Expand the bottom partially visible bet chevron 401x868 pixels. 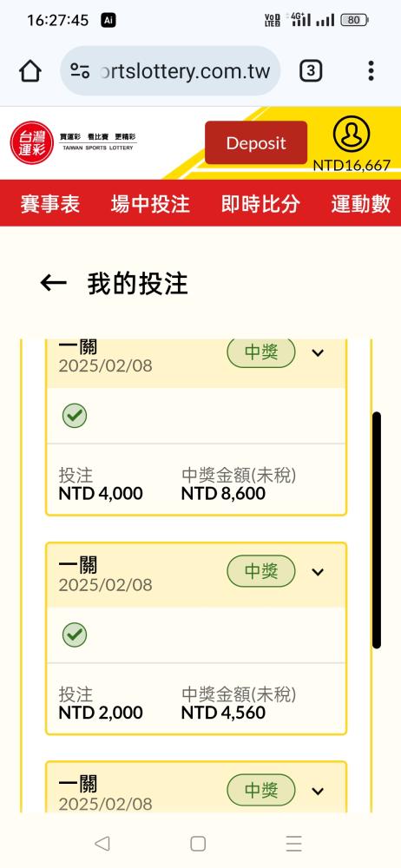[x=318, y=791]
